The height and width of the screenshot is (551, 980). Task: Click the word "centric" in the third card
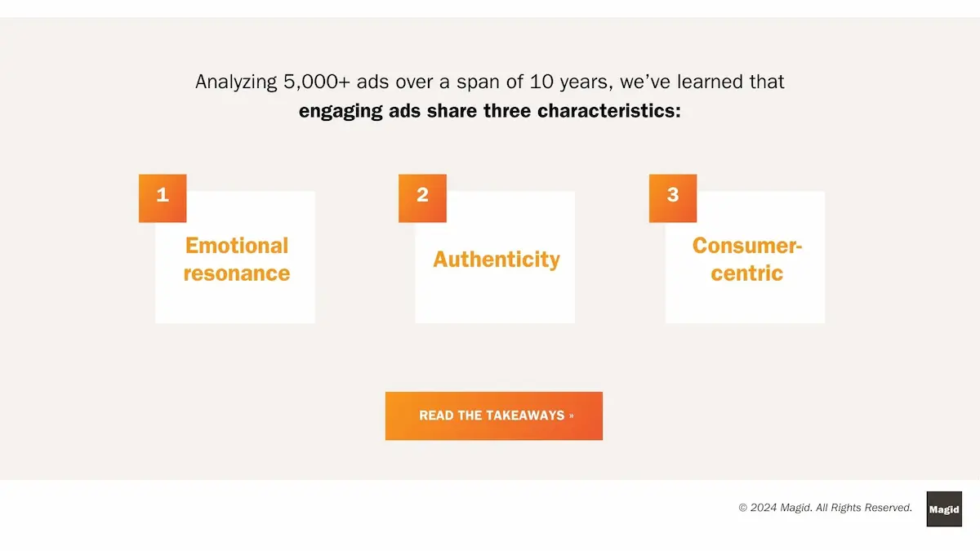pos(747,273)
